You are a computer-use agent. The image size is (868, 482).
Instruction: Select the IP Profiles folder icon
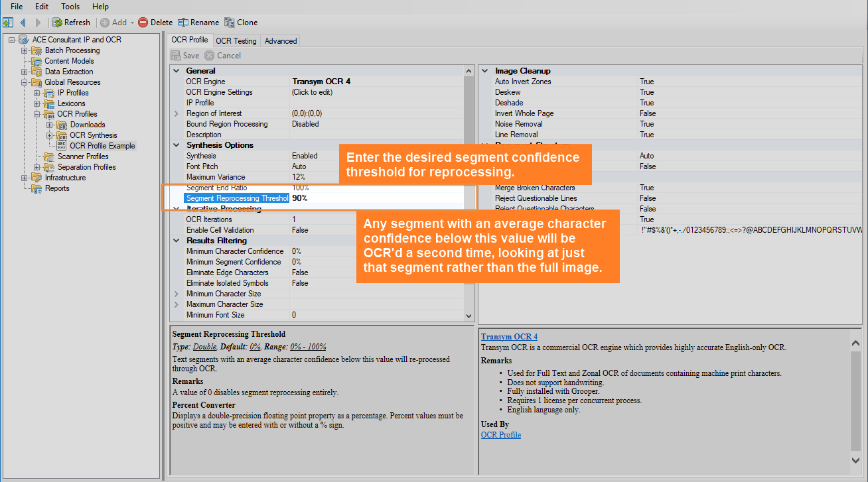(49, 93)
